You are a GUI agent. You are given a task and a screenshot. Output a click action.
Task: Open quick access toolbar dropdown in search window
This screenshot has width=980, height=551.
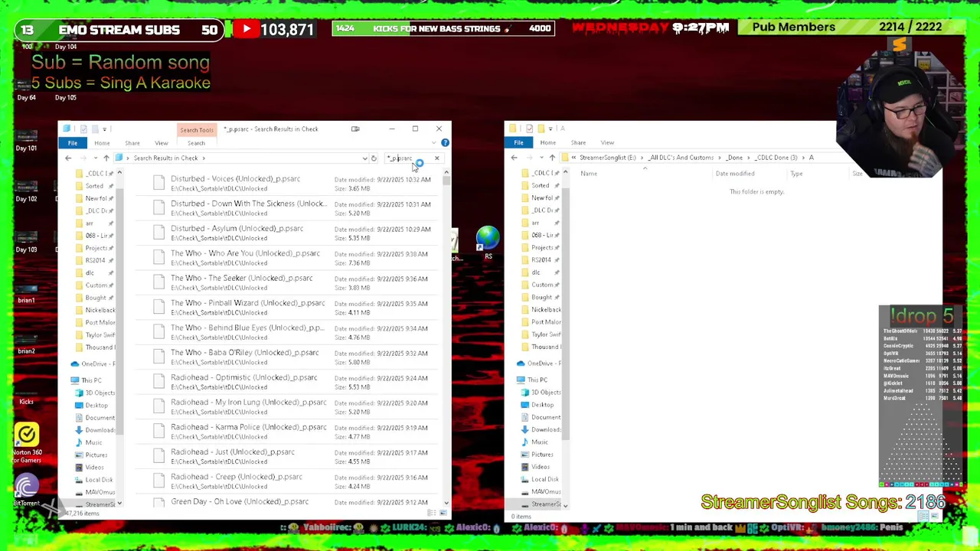click(x=104, y=129)
